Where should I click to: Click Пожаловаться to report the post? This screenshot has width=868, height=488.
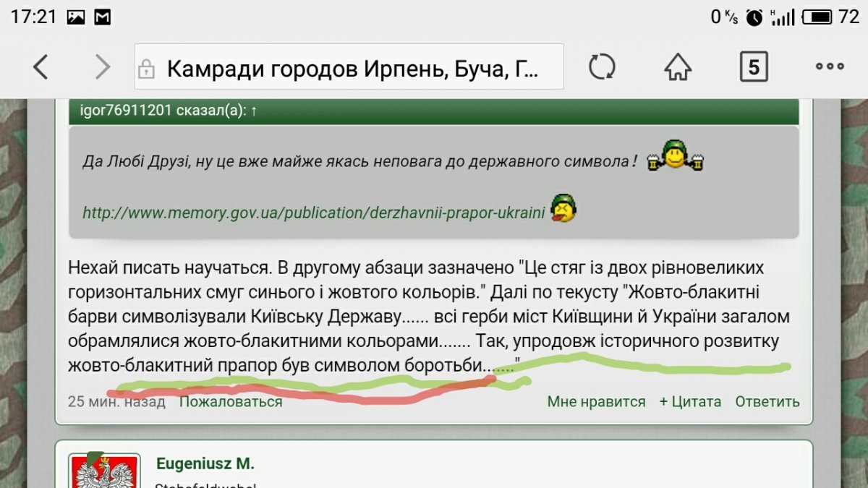click(x=231, y=401)
